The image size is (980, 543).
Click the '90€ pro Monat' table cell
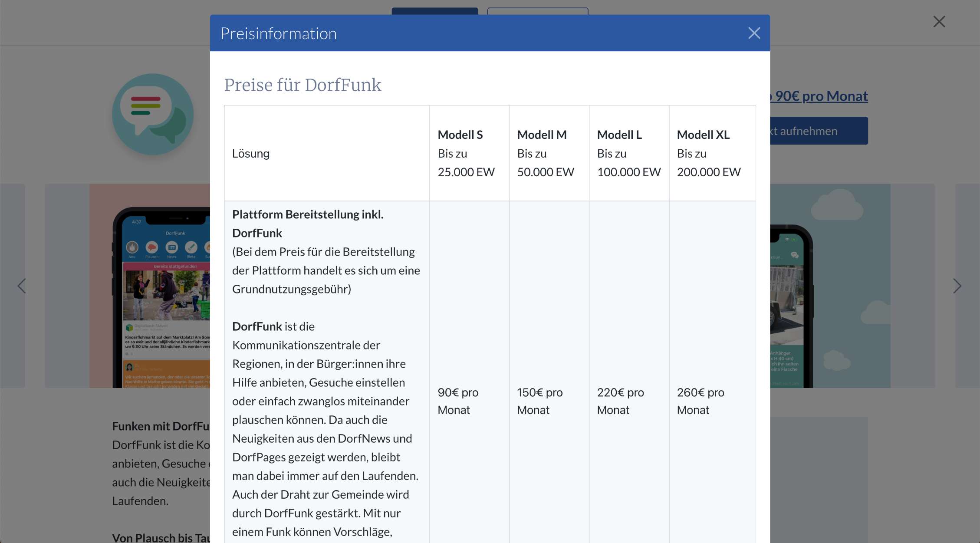pyautogui.click(x=469, y=401)
